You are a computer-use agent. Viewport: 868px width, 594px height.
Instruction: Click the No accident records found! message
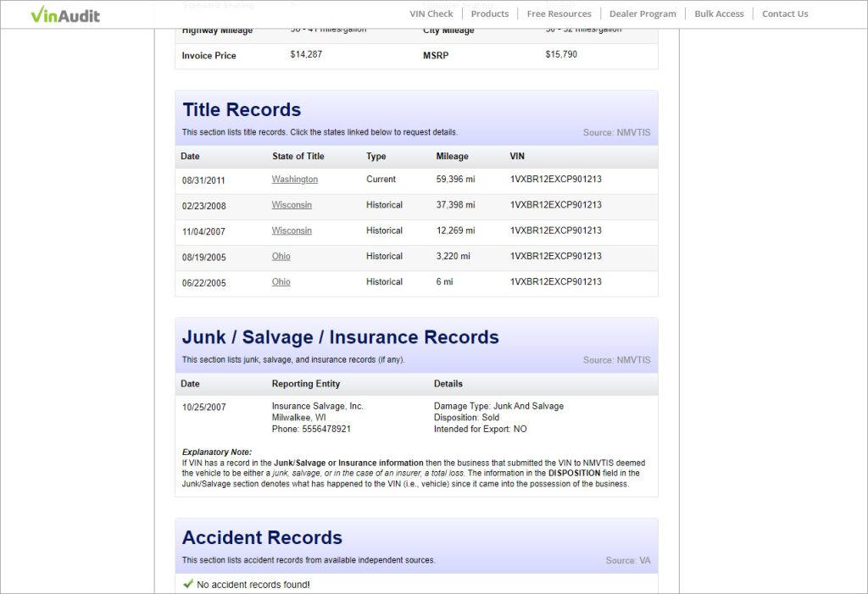point(253,585)
